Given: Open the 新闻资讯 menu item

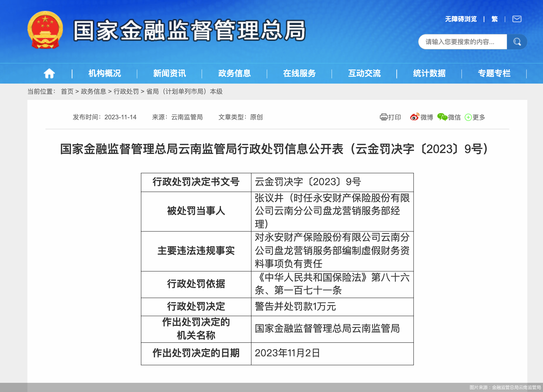Looking at the screenshot, I should (169, 73).
